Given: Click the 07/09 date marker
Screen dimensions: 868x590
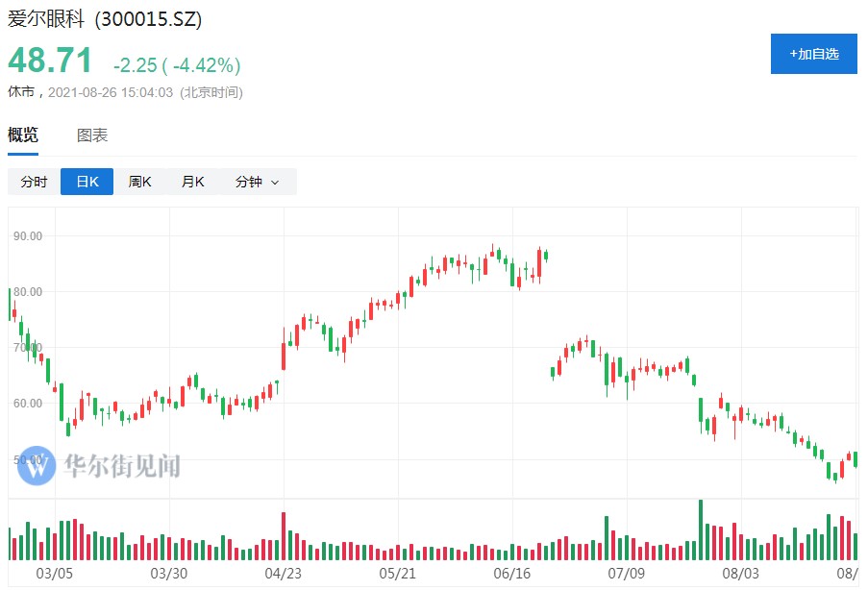Looking at the screenshot, I should [x=627, y=574].
